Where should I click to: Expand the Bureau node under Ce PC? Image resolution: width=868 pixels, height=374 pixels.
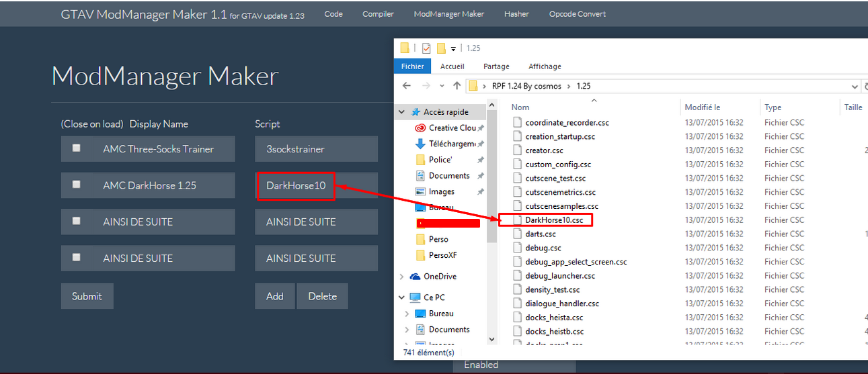click(407, 314)
